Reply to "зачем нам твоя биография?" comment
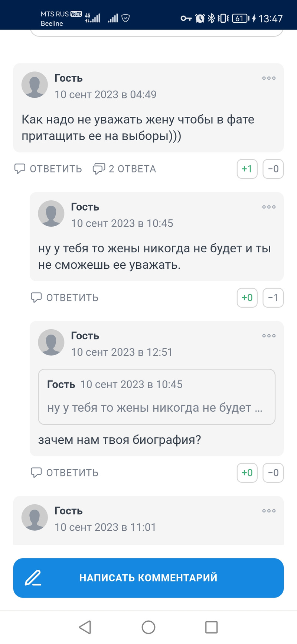The height and width of the screenshot is (644, 297). pos(65,473)
